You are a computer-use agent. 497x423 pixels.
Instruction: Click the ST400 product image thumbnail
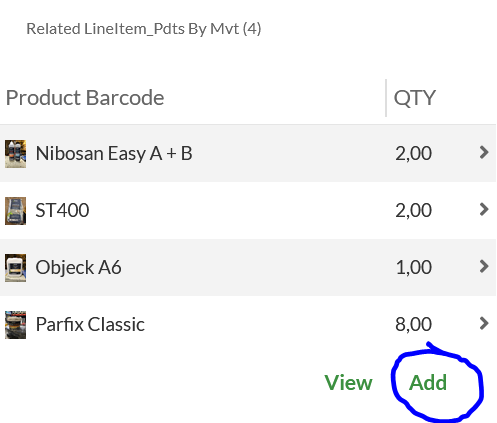tap(15, 211)
